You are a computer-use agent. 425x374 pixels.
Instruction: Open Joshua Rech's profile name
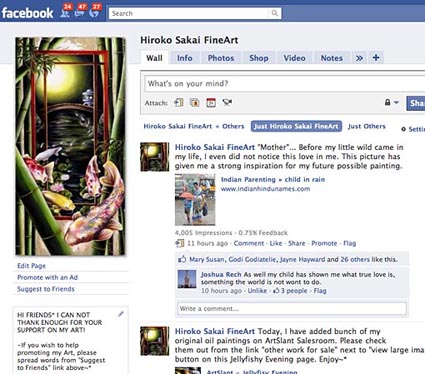pyautogui.click(x=221, y=274)
